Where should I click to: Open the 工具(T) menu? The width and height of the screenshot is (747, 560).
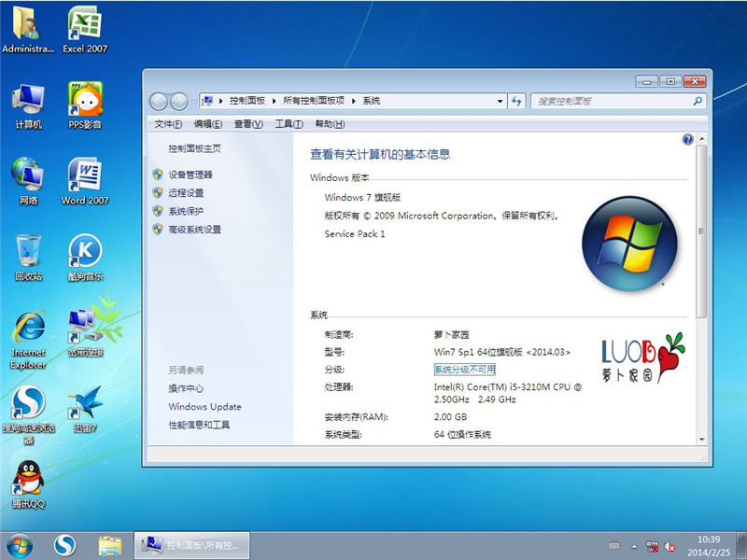289,124
